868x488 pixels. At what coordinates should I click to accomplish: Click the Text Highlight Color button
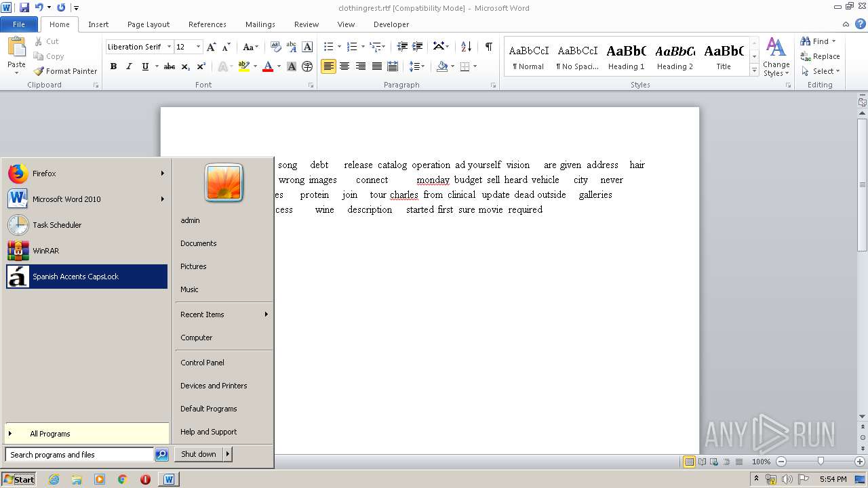click(x=243, y=66)
